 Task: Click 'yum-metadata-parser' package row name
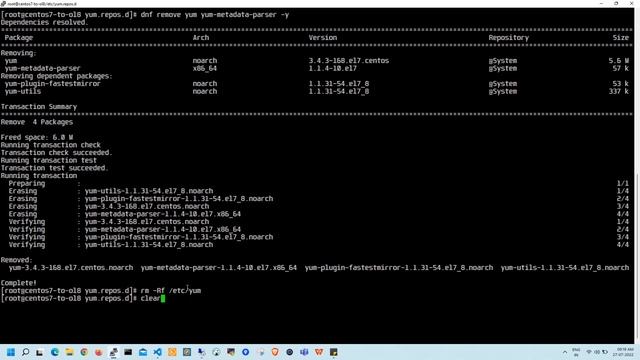pyautogui.click(x=42, y=69)
